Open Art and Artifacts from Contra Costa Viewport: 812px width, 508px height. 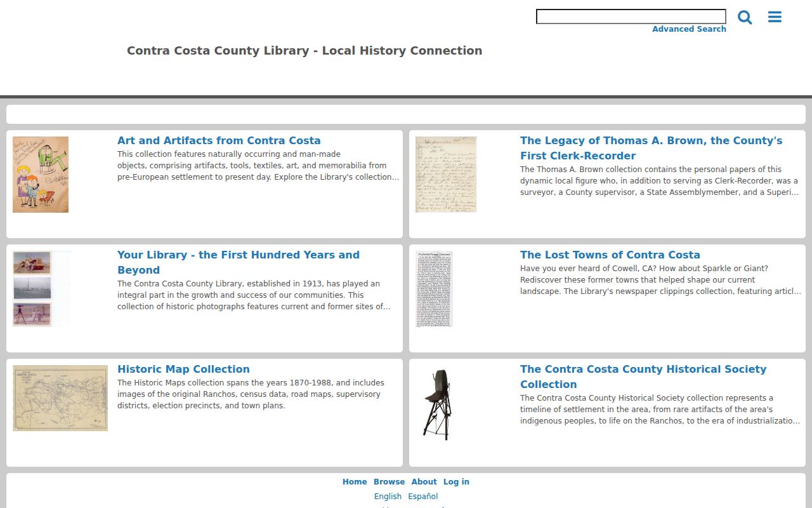(x=219, y=141)
